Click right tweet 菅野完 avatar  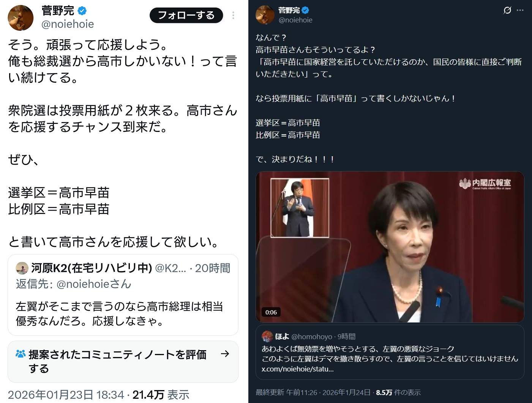click(265, 15)
